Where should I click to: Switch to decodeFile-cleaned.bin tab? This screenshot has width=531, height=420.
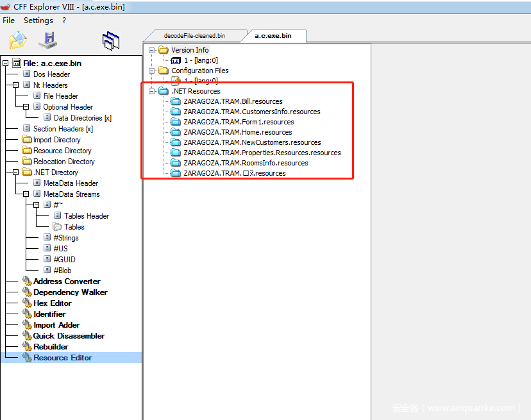(x=194, y=35)
